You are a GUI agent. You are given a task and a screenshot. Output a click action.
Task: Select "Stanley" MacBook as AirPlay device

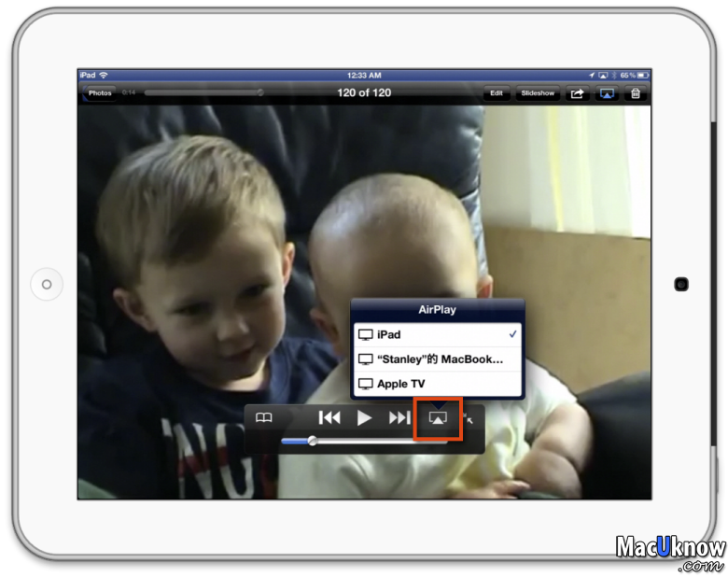437,359
